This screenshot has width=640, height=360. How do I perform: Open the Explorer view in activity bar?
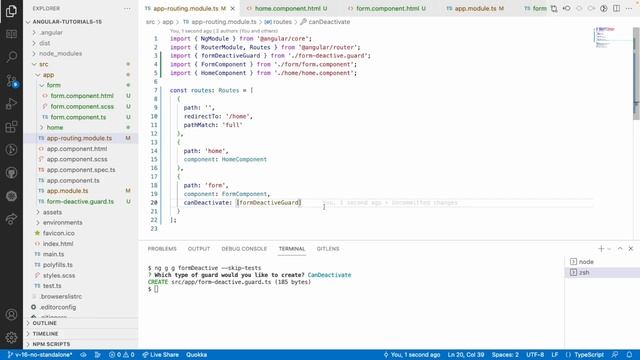coord(11,11)
